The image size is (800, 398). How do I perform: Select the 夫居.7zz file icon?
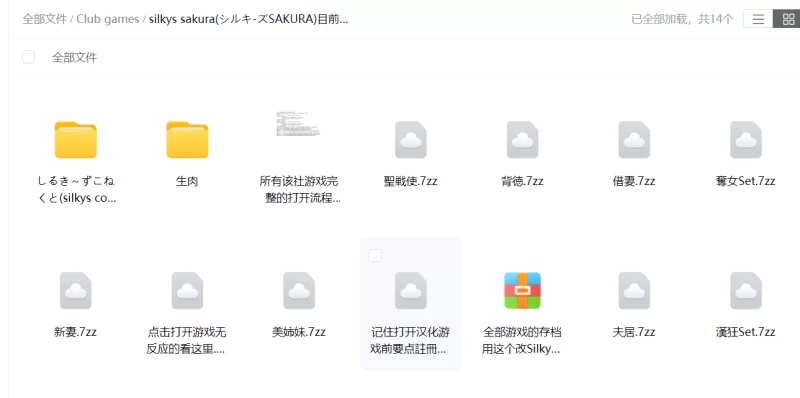(x=634, y=290)
